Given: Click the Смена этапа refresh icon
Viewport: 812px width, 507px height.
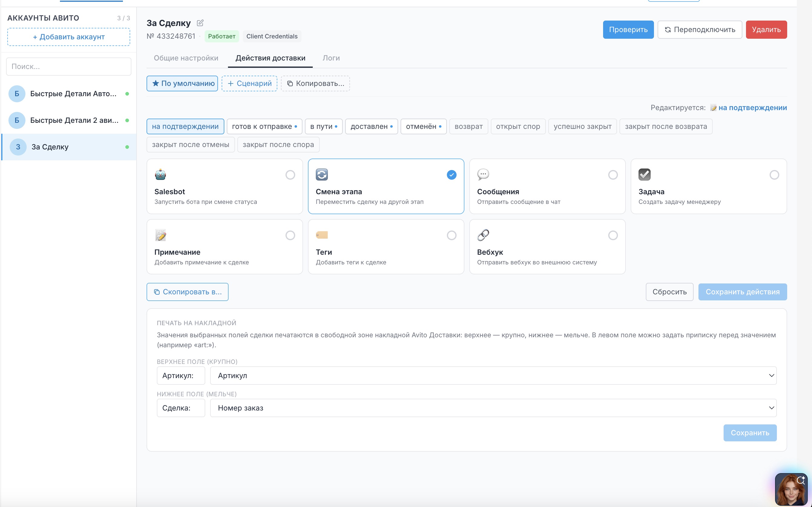Looking at the screenshot, I should click(322, 175).
